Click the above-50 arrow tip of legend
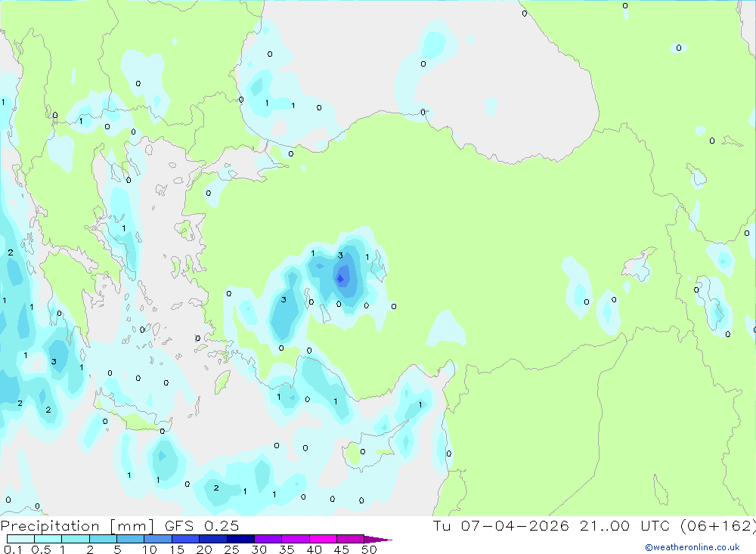Viewport: 756px width, 554px height. (x=378, y=539)
